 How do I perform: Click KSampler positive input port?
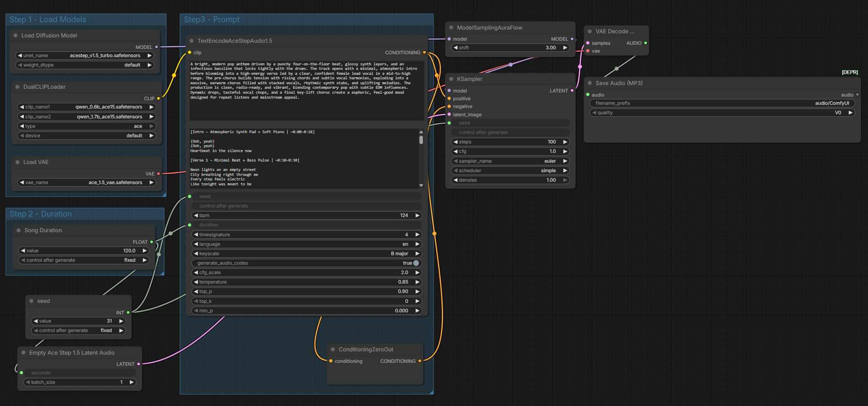tap(449, 99)
